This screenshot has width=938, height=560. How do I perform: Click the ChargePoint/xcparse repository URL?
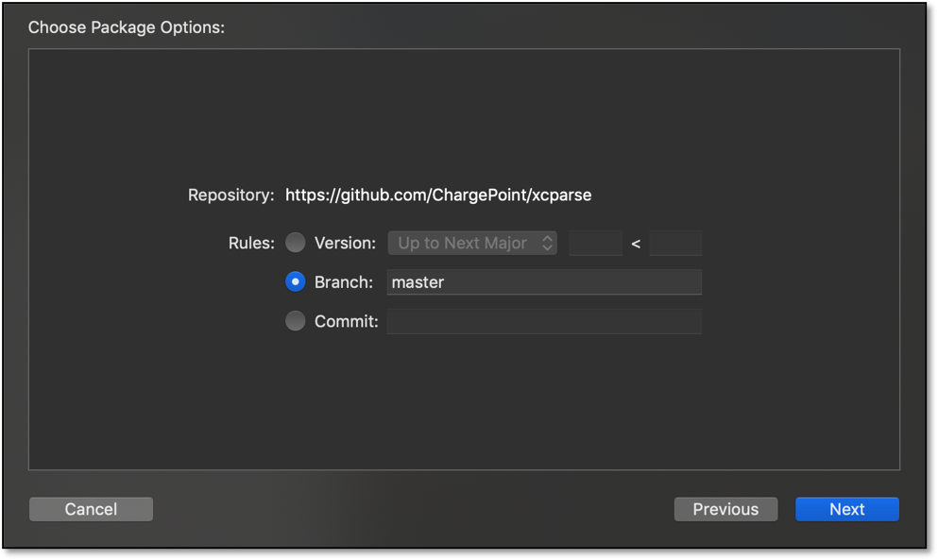point(438,195)
